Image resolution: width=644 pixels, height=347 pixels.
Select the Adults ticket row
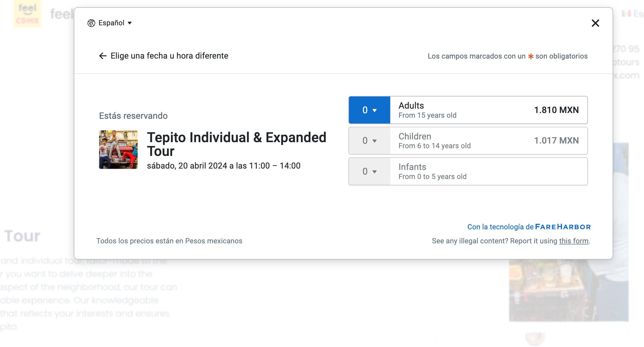468,110
